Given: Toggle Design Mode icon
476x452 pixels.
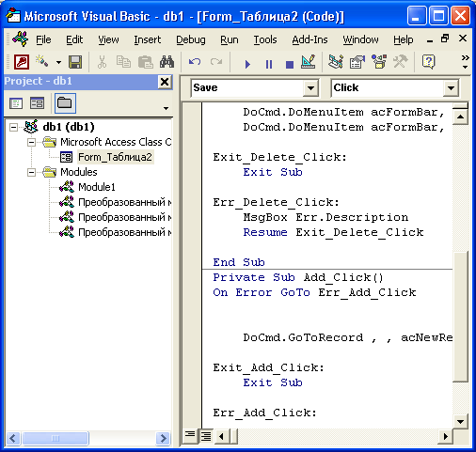Looking at the screenshot, I should tap(309, 62).
